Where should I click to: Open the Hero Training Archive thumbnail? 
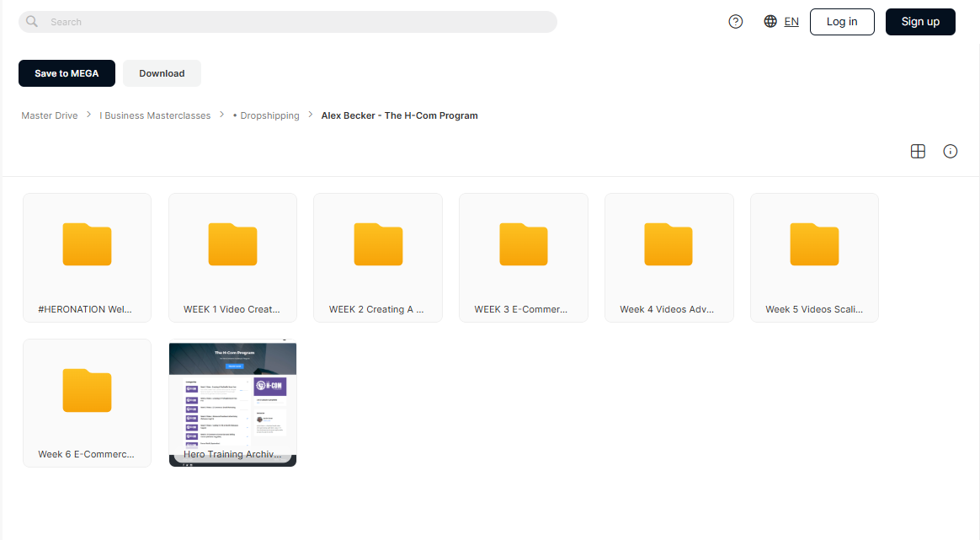point(232,403)
